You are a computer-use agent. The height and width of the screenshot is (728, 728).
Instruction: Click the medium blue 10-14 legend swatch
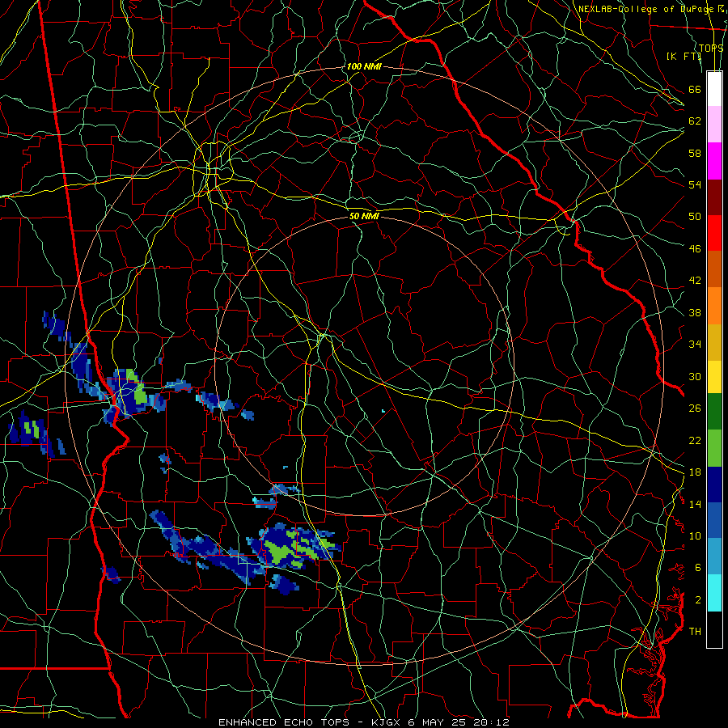(x=714, y=520)
